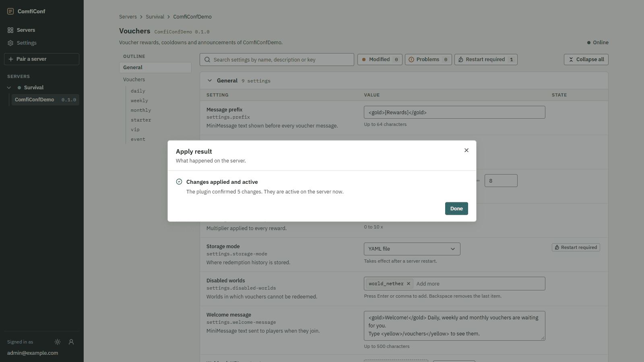Click the ComfiConfDemo breadcrumb

192,17
